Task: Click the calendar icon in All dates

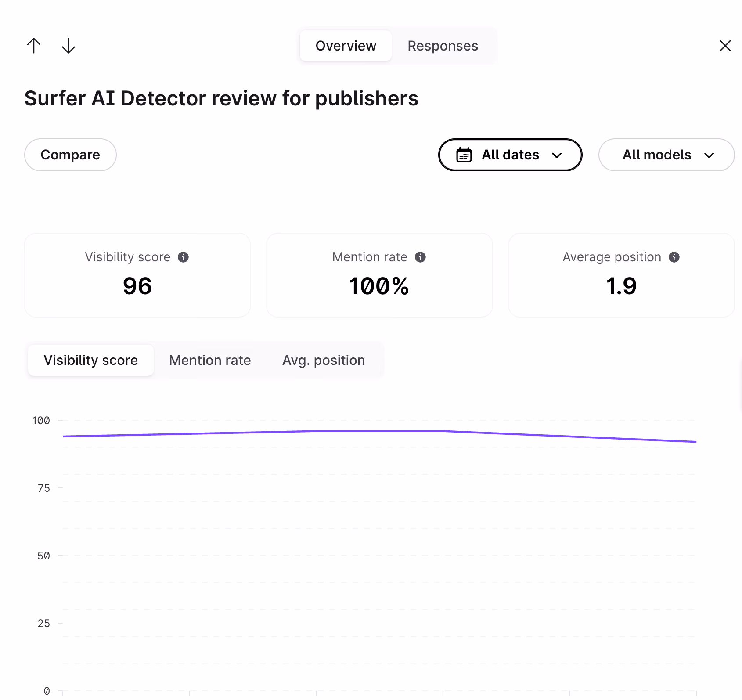Action: (x=464, y=155)
